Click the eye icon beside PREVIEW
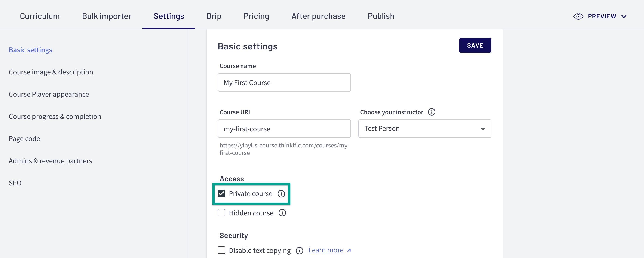This screenshot has width=644, height=258. tap(578, 16)
